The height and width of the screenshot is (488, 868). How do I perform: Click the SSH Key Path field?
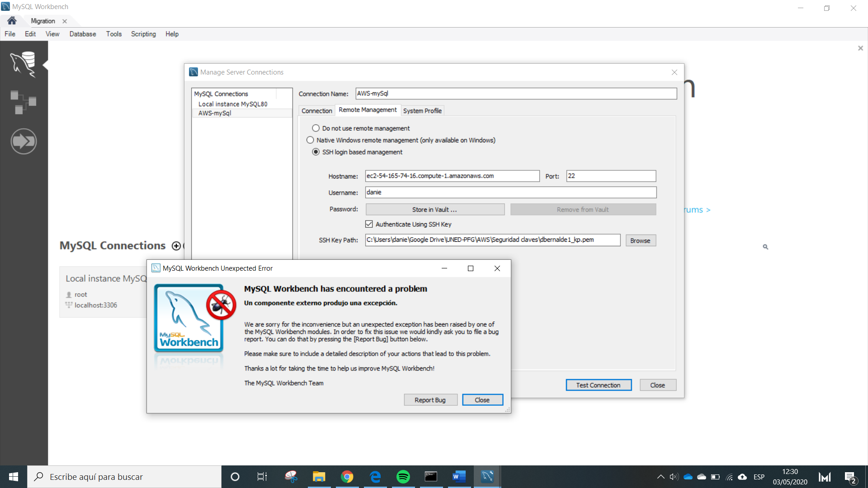click(x=492, y=240)
